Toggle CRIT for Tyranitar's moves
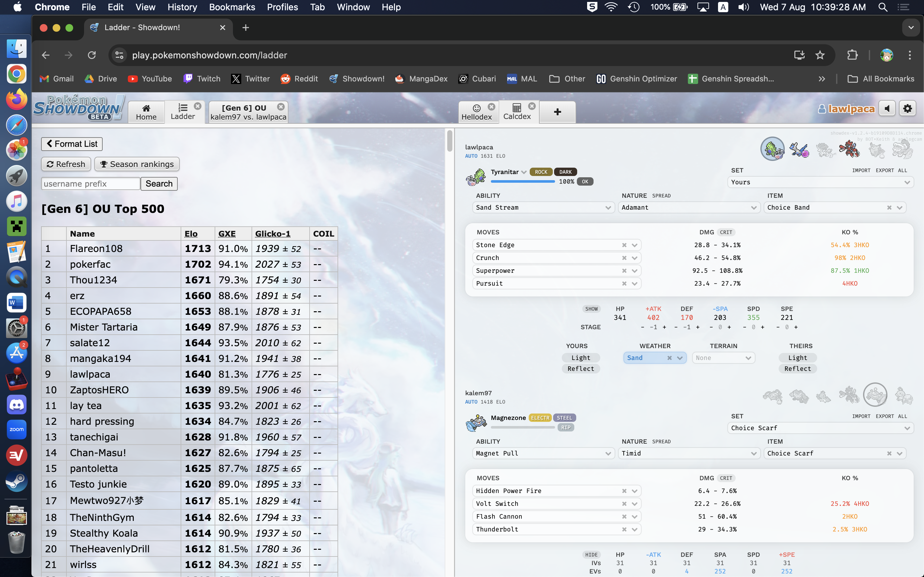Image resolution: width=924 pixels, height=577 pixels. (x=726, y=232)
